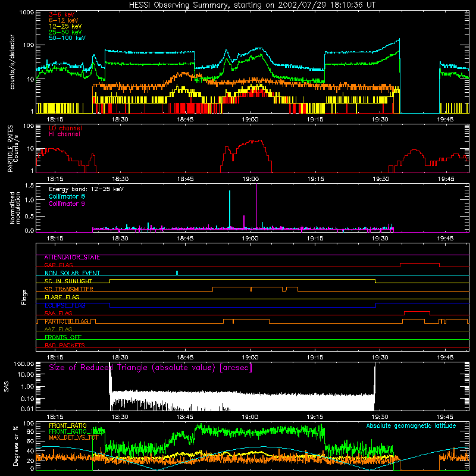
Task: Select the green 25-50 keV legend label
Action: (x=65, y=32)
